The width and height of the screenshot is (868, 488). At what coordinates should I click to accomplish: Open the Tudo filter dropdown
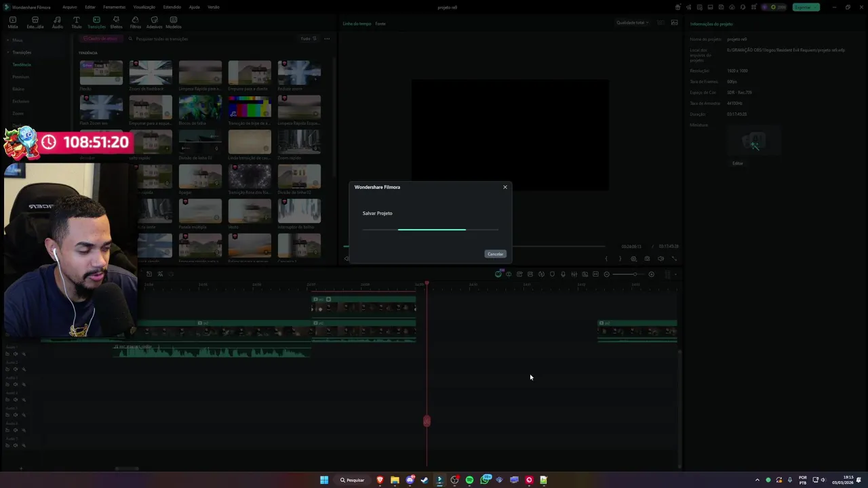click(307, 39)
